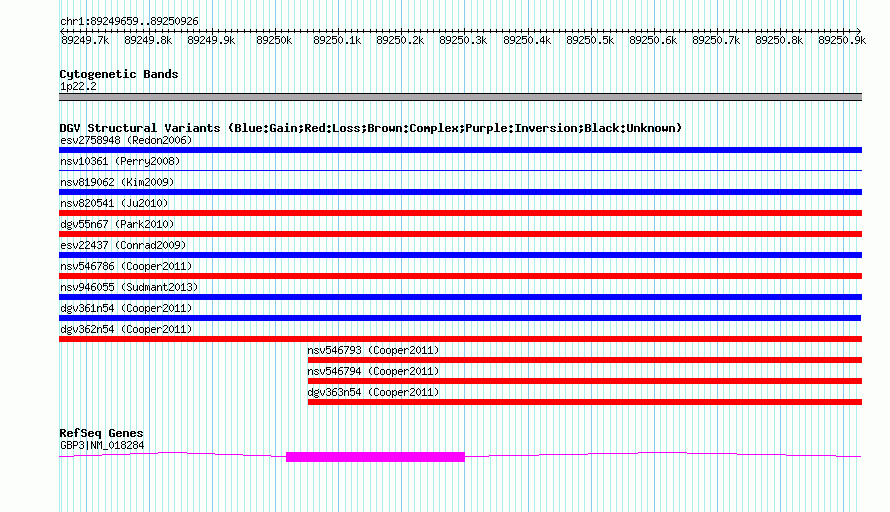Image resolution: width=890 pixels, height=512 pixels.
Task: Click the 89249.8k ruler tick label
Action: [x=148, y=40]
